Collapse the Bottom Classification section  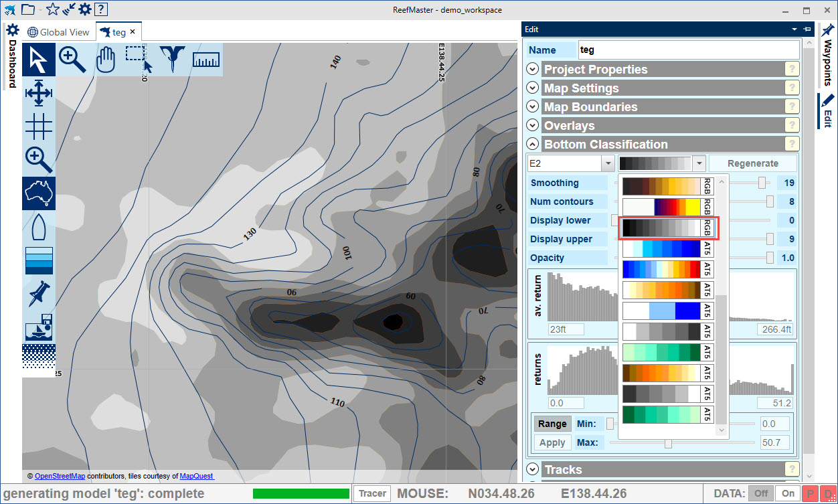click(x=533, y=144)
